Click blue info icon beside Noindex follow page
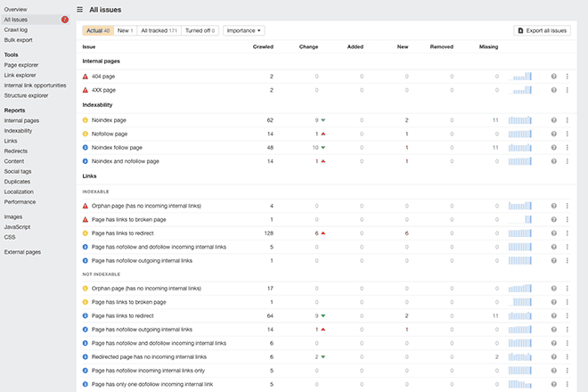588x392 pixels. click(86, 147)
